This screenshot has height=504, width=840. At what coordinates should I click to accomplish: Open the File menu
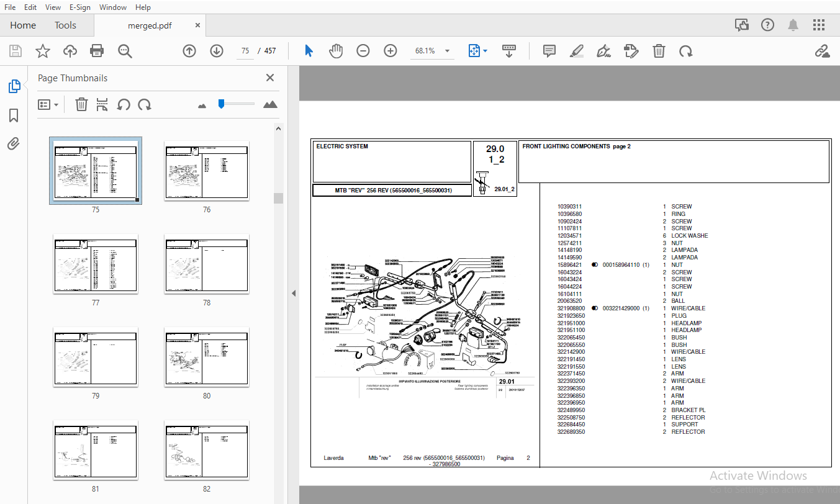tap(11, 7)
